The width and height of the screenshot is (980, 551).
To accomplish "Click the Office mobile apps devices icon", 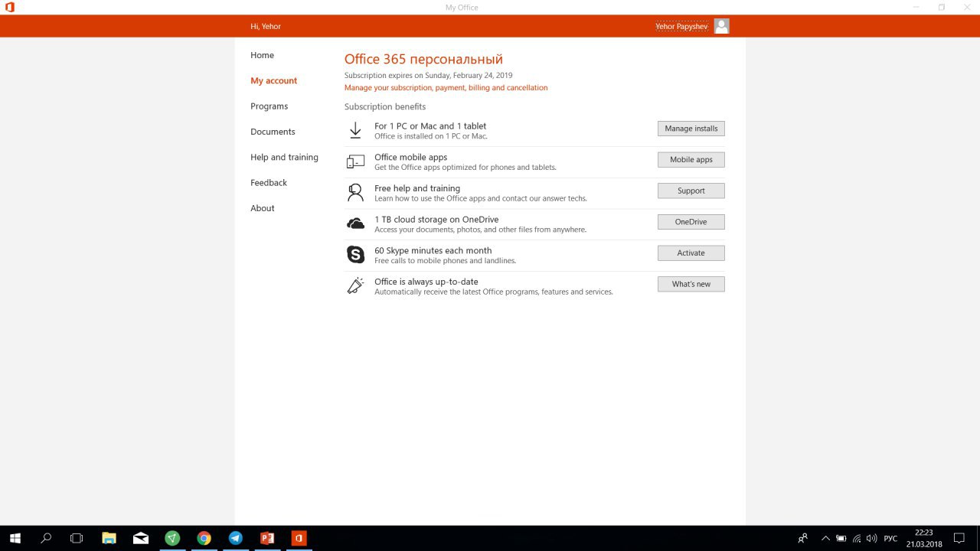I will [x=355, y=161].
